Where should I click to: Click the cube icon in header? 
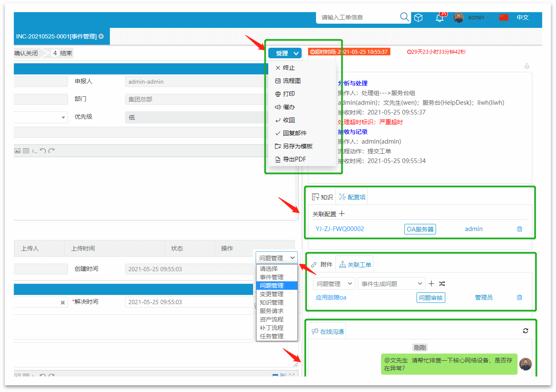tap(418, 18)
